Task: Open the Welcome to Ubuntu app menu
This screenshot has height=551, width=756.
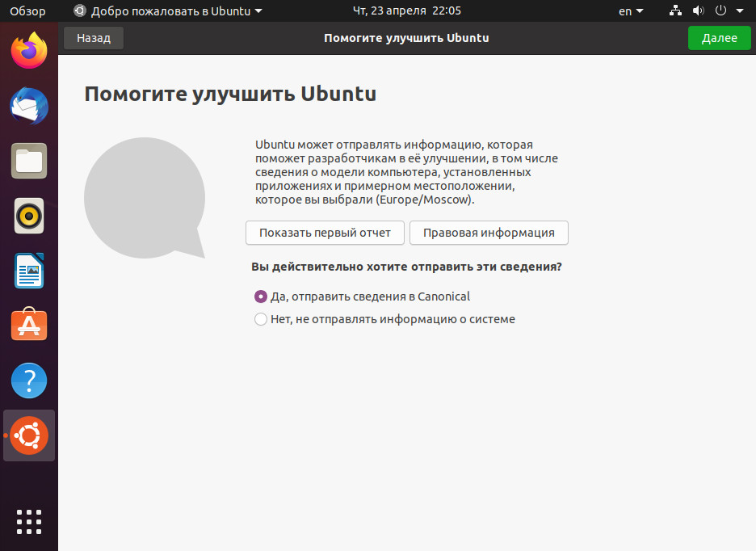Action: click(x=168, y=11)
